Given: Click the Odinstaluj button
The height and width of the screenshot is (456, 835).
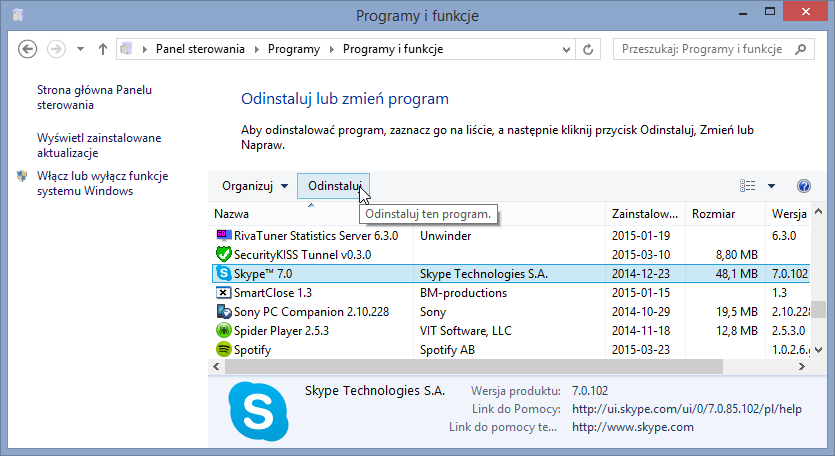Looking at the screenshot, I should pyautogui.click(x=333, y=186).
